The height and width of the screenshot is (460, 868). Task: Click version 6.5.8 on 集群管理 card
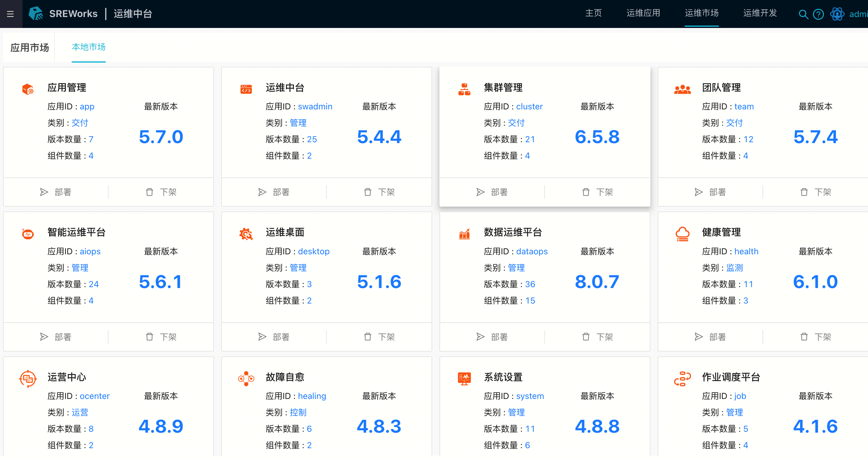click(597, 137)
